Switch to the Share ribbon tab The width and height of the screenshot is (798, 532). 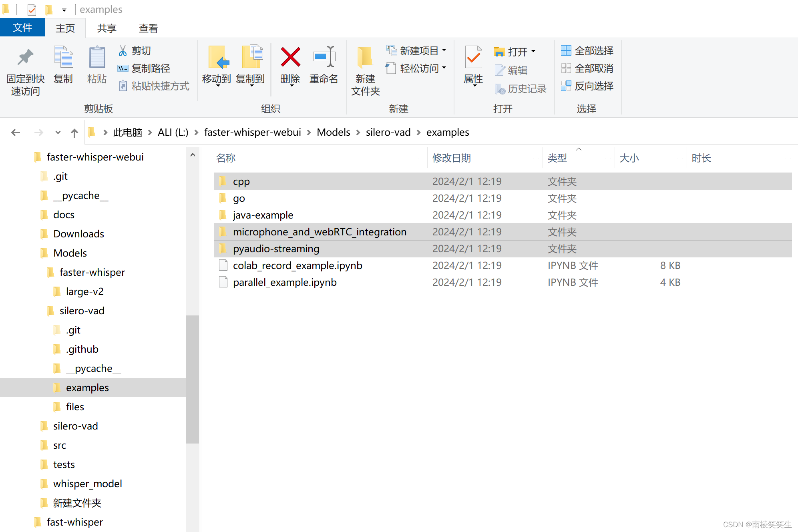pos(107,28)
